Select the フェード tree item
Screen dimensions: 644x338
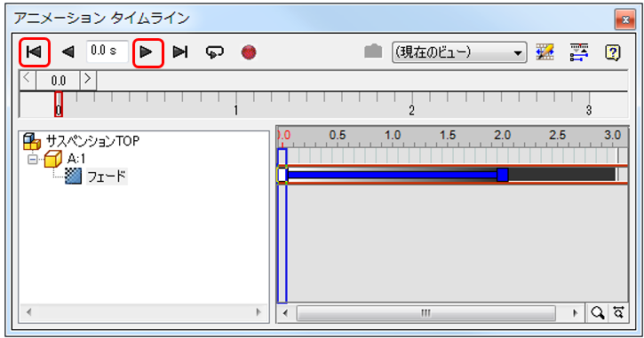tap(107, 177)
